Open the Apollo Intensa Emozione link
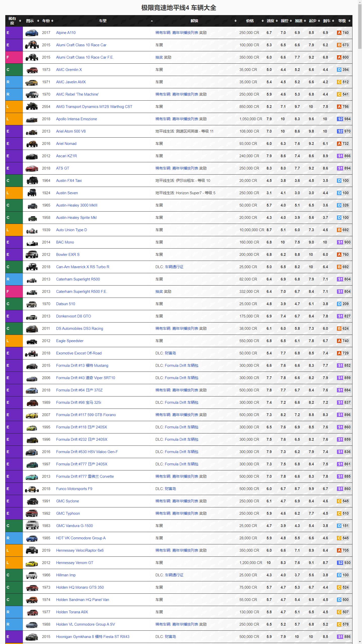The height and width of the screenshot is (644, 362). [76, 119]
